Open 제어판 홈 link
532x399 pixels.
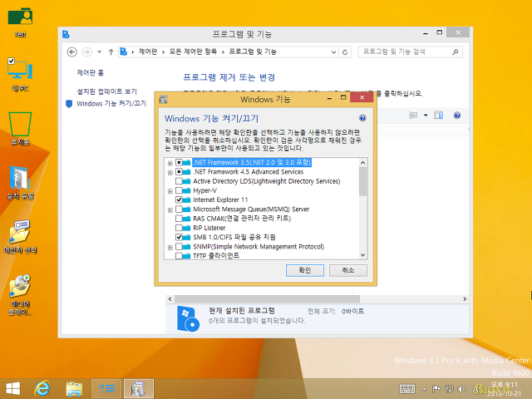[91, 72]
